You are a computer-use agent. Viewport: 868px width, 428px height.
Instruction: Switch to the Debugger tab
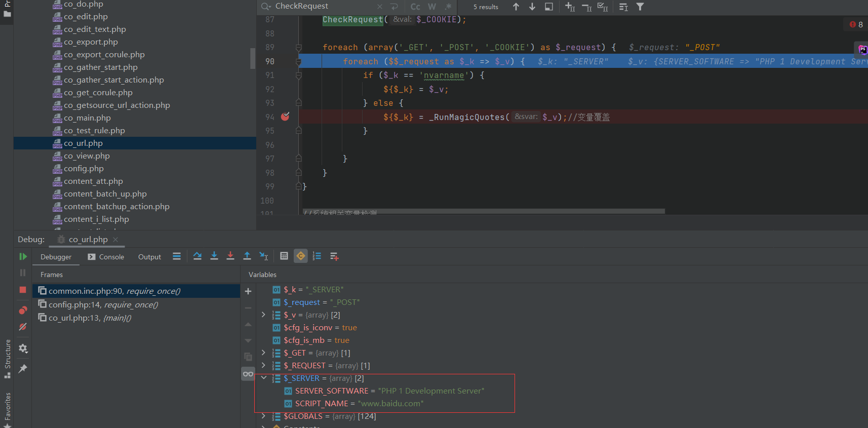[56, 257]
